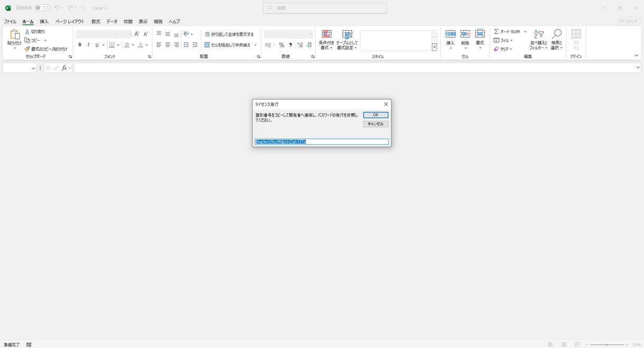Click the Paste (貼り付け) icon
The width and height of the screenshot is (644, 348).
(x=14, y=35)
